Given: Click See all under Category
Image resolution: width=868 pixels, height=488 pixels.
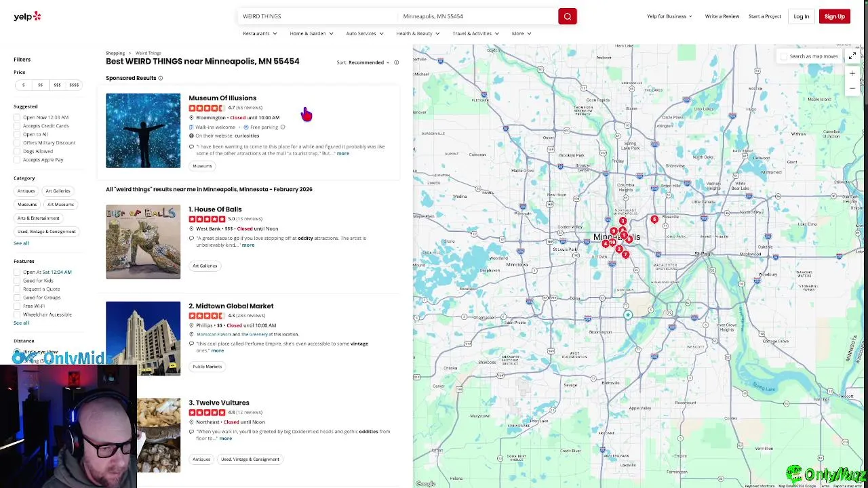Looking at the screenshot, I should (x=21, y=243).
